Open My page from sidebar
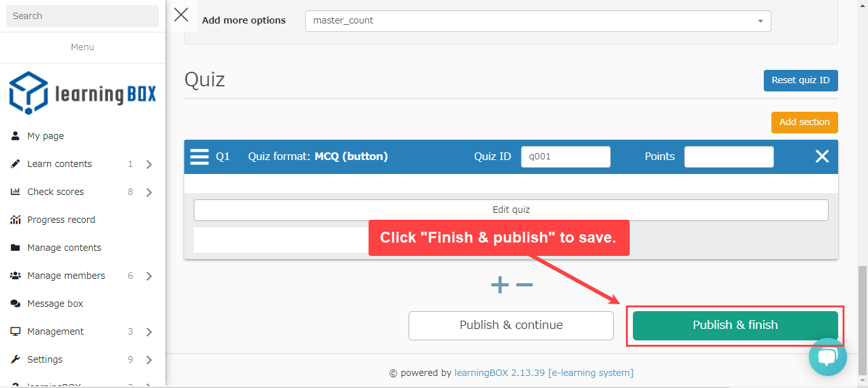 coord(46,136)
